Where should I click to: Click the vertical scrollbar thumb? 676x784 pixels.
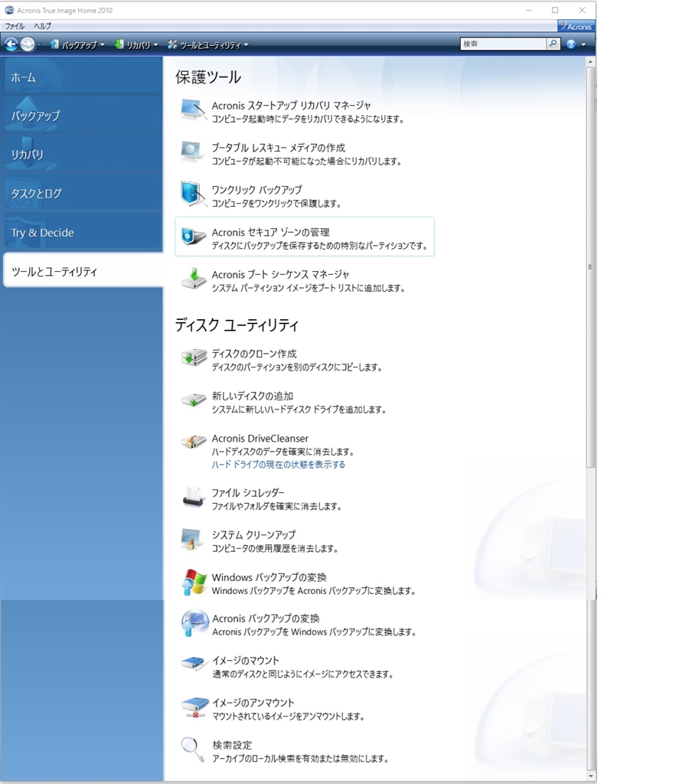(x=590, y=267)
